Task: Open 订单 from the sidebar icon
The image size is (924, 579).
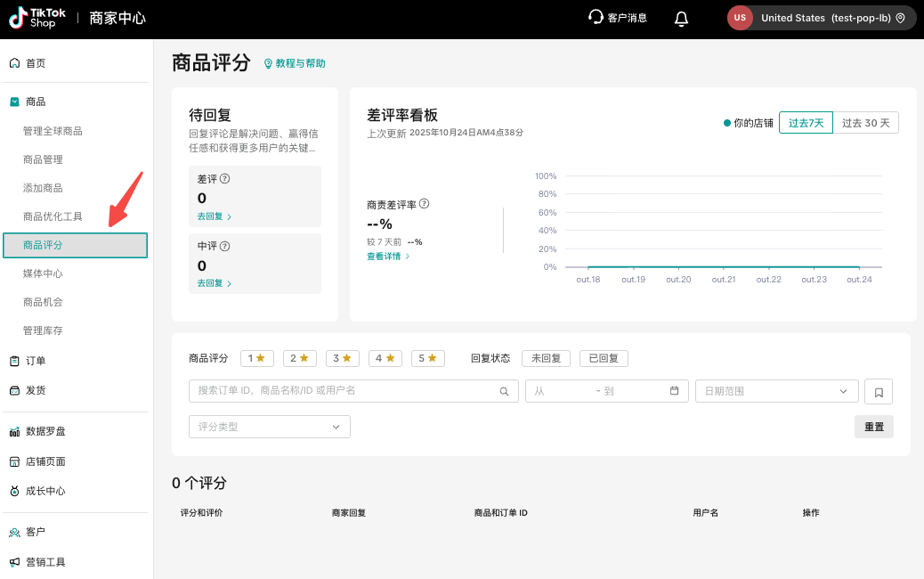Action: (14, 360)
